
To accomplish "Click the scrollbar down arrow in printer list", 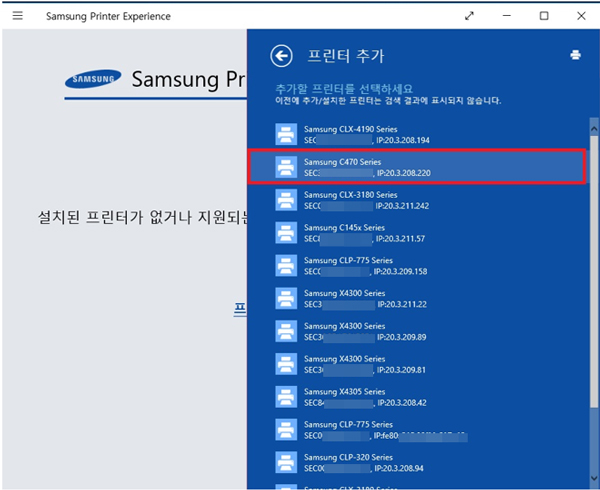I will point(594,479).
